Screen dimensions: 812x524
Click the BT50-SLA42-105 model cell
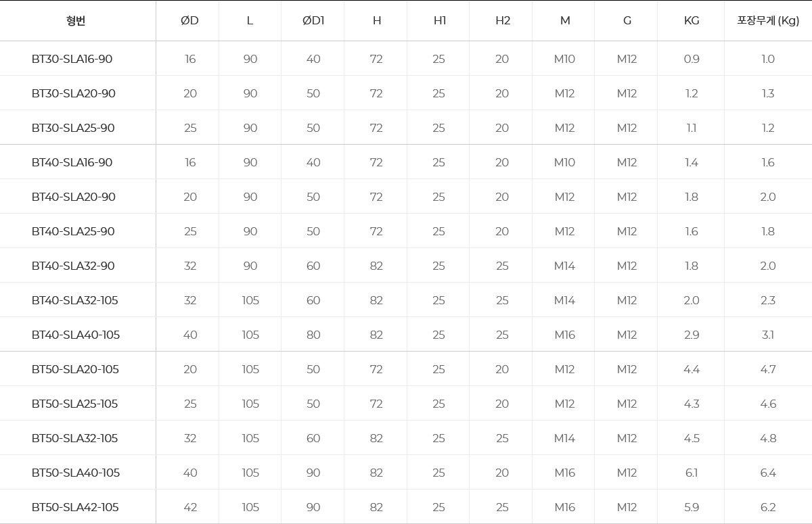[75, 507]
